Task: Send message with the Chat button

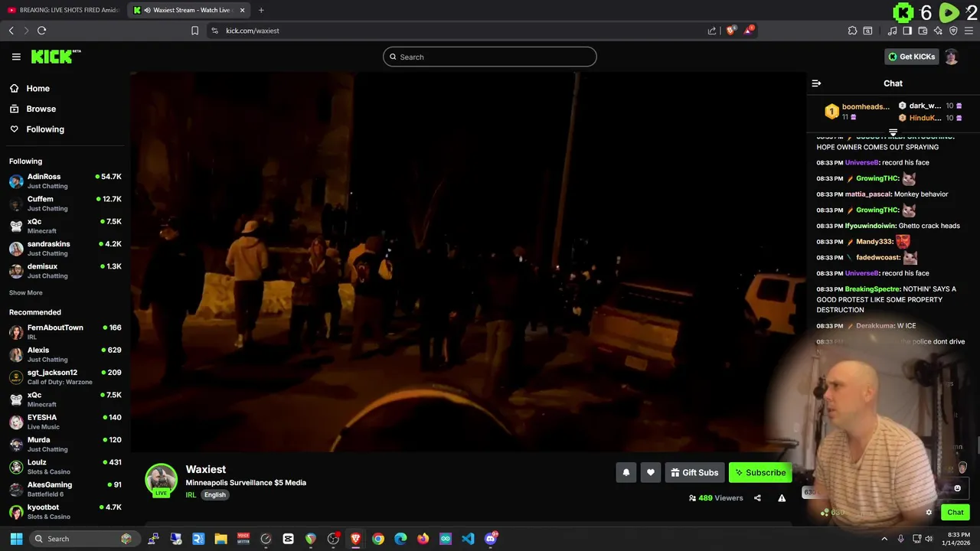Action: click(x=955, y=513)
